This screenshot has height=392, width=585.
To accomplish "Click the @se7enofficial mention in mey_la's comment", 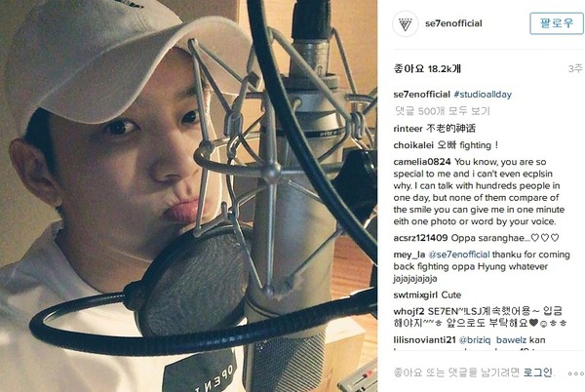I will click(x=459, y=255).
